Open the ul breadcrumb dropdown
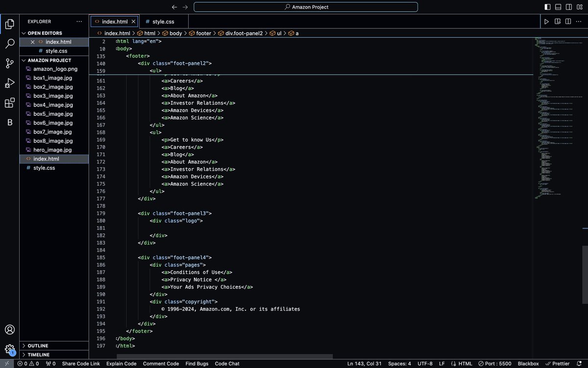 [x=275, y=33]
